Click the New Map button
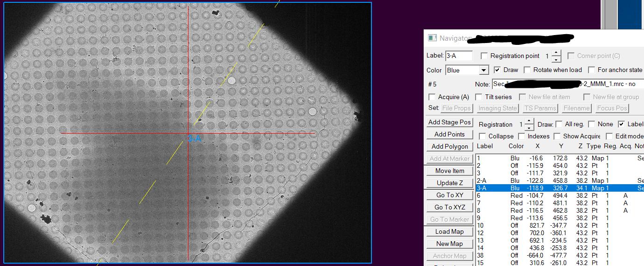Viewport: 644px width, 266px height. [x=450, y=244]
